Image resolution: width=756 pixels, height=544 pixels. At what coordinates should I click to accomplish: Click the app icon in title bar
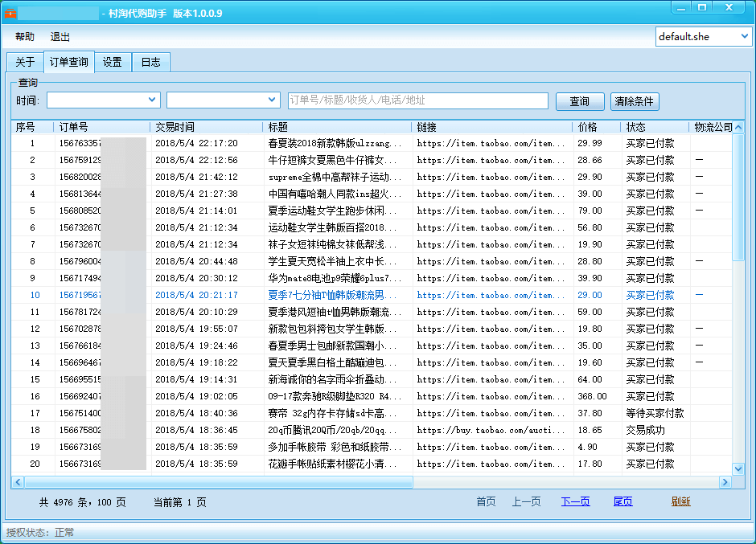(x=10, y=13)
